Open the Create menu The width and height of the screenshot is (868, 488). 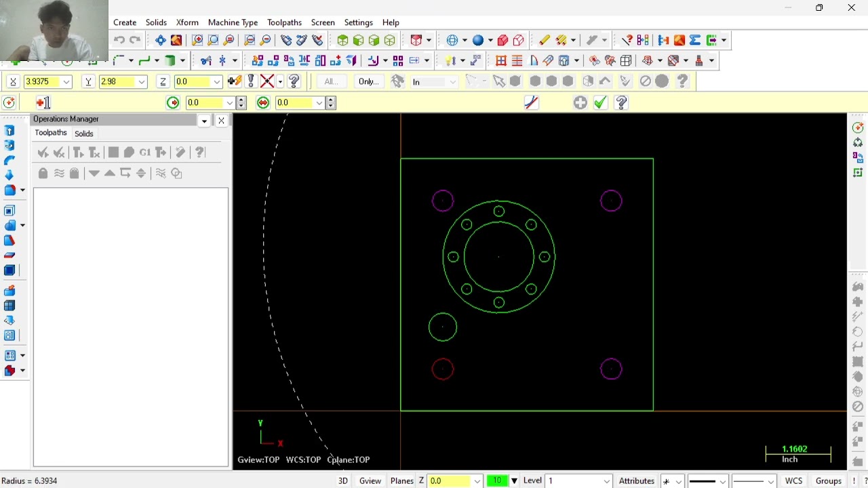pos(125,22)
